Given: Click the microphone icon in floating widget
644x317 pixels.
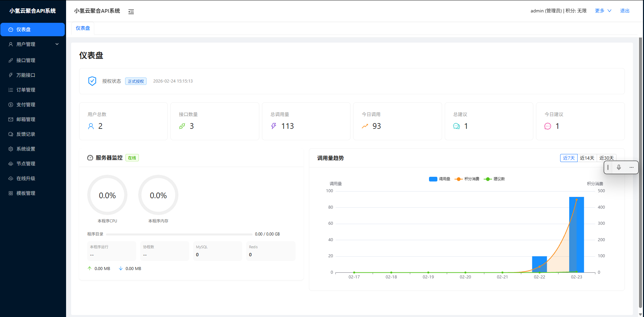Looking at the screenshot, I should click(619, 167).
